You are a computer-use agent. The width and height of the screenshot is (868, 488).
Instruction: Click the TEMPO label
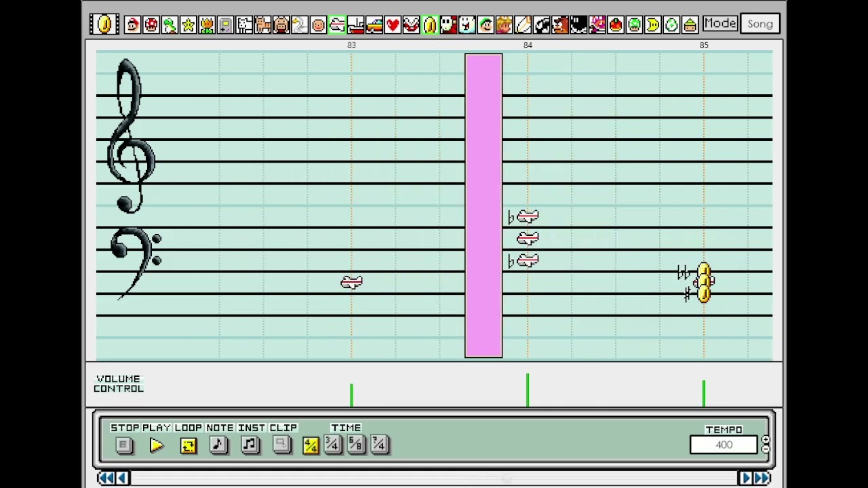click(724, 430)
